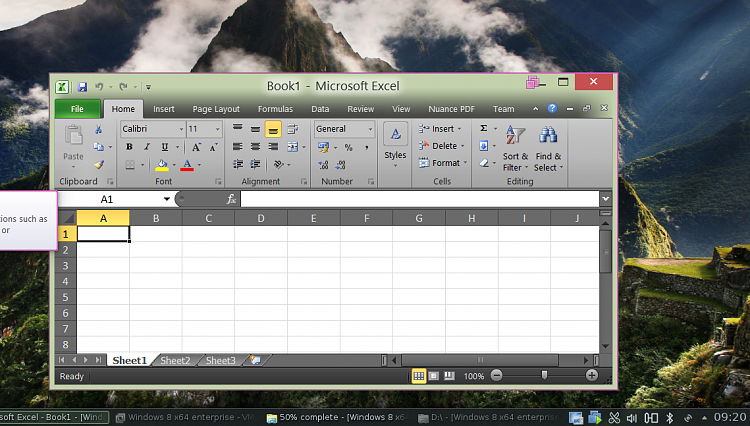
Task: Switch to the Review tab
Action: tap(361, 109)
